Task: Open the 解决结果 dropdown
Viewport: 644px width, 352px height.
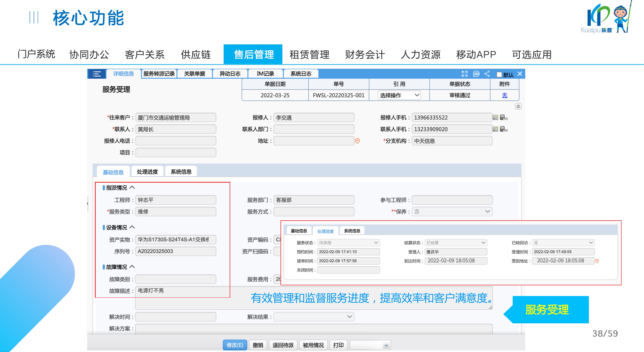Action: pos(313,317)
